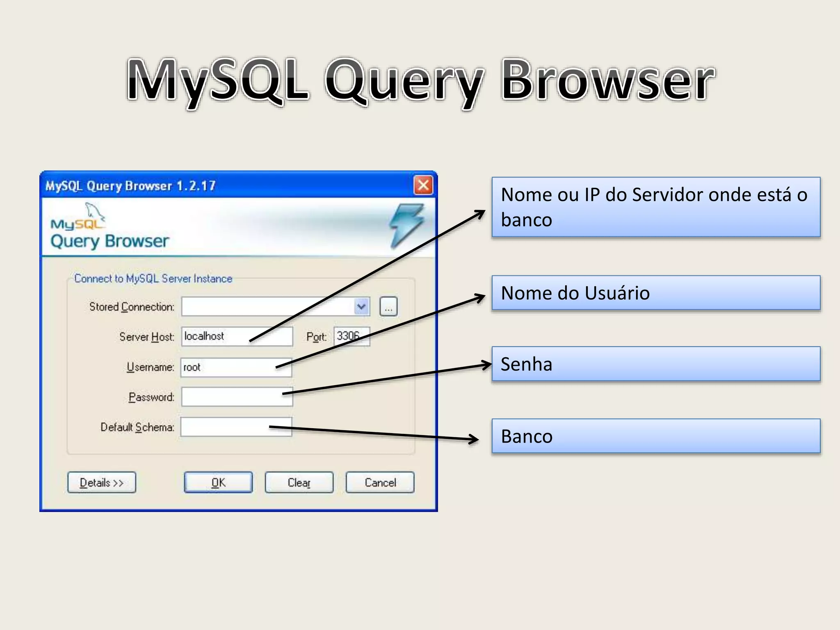Click the 'Banco' callout box
Image resolution: width=840 pixels, height=630 pixels.
[x=655, y=436]
